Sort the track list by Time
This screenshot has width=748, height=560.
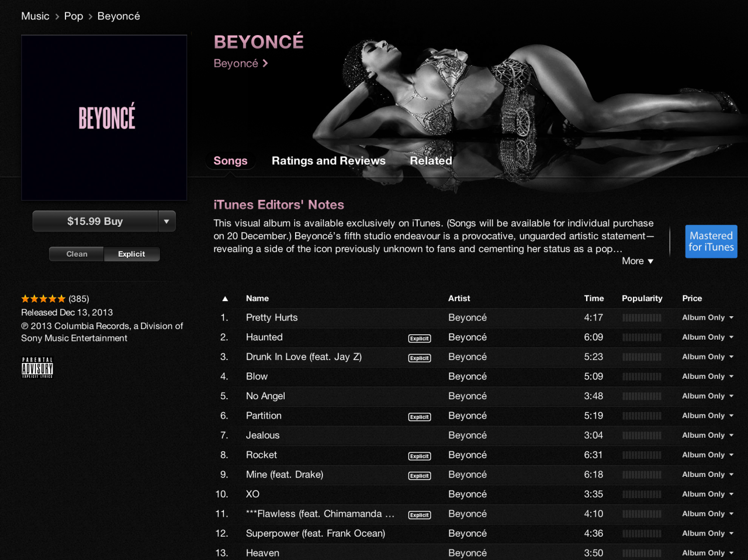pyautogui.click(x=594, y=299)
